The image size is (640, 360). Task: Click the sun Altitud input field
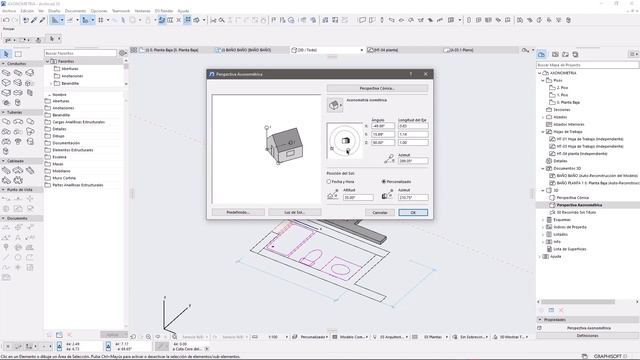tap(358, 198)
